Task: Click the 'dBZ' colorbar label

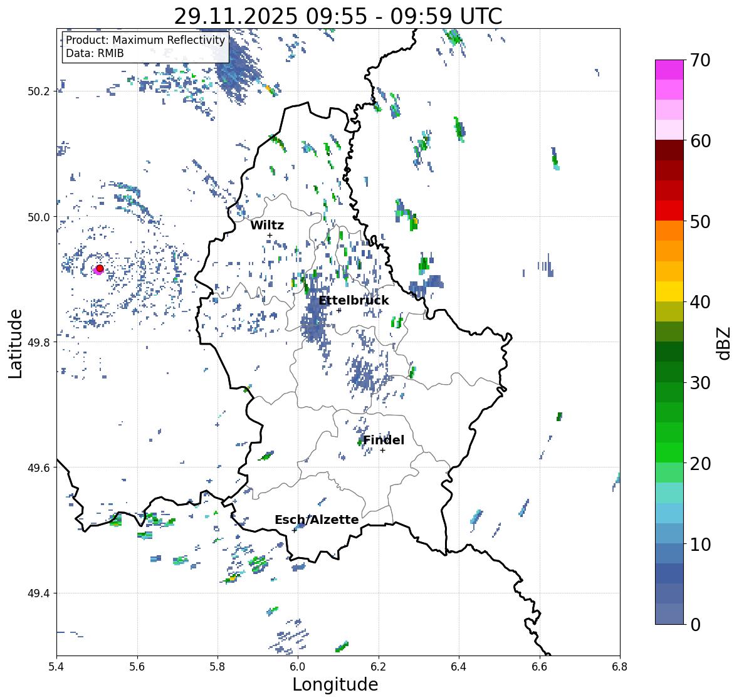Action: pos(724,343)
